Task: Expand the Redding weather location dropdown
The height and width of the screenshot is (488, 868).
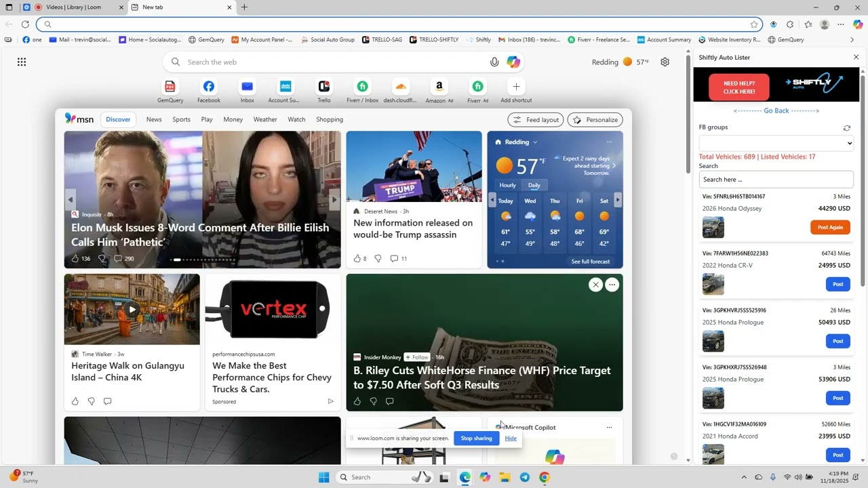Action: [x=535, y=142]
